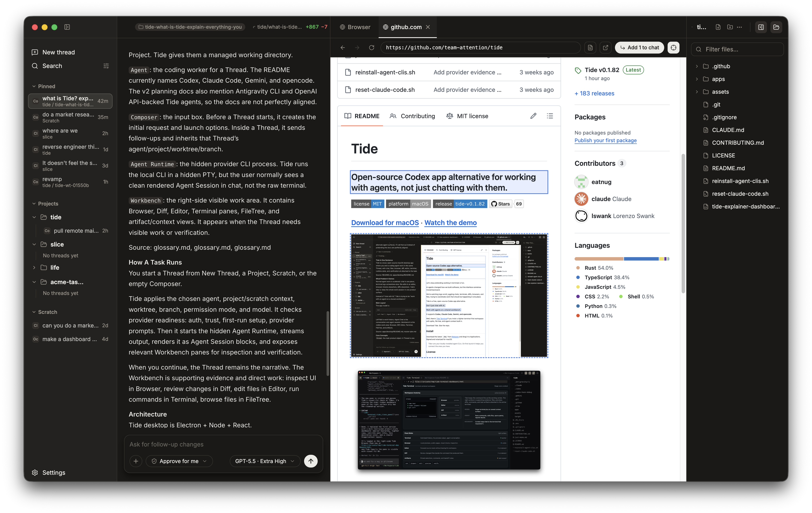Open the file tree more options menu

click(739, 27)
